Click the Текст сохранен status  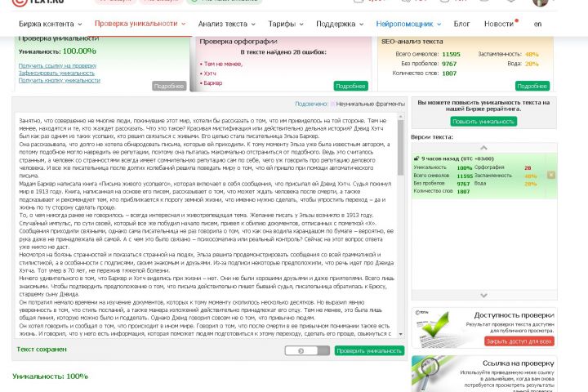42,350
